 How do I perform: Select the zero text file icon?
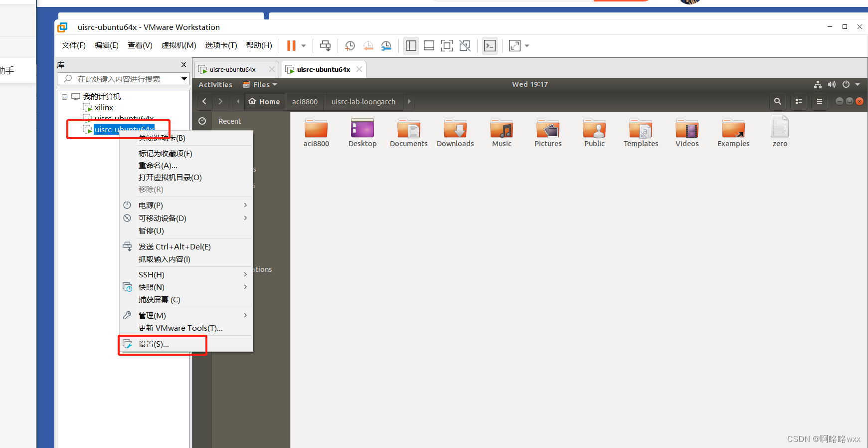click(780, 127)
